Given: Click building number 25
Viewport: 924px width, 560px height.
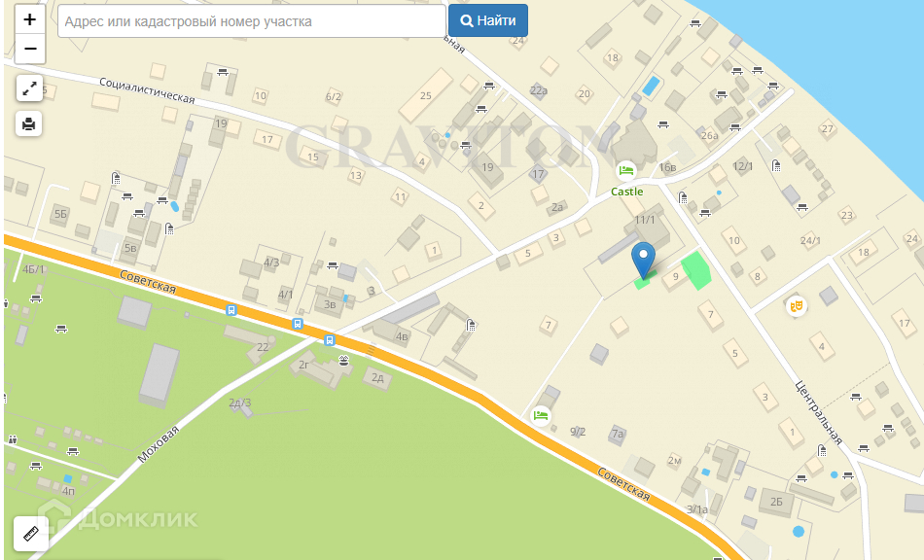Looking at the screenshot, I should point(425,95).
